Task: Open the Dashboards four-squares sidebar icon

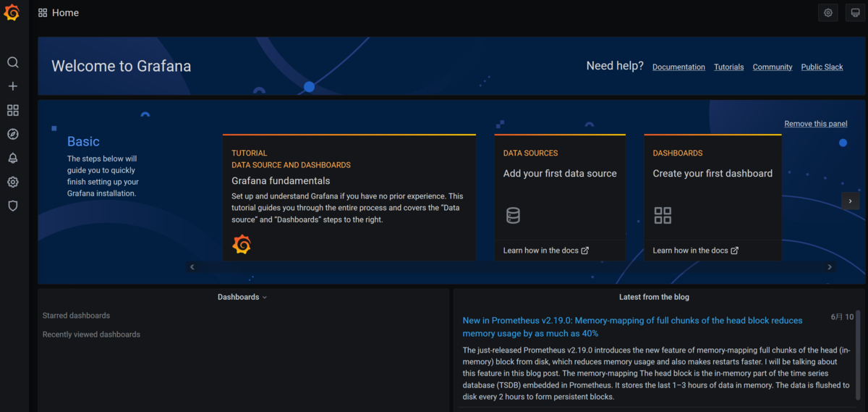Action: (13, 110)
